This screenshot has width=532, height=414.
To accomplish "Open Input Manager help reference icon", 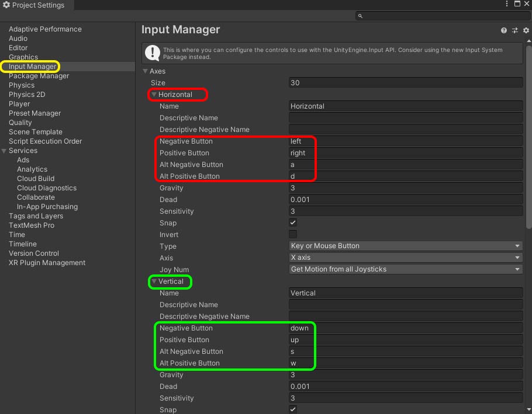I will [x=504, y=30].
